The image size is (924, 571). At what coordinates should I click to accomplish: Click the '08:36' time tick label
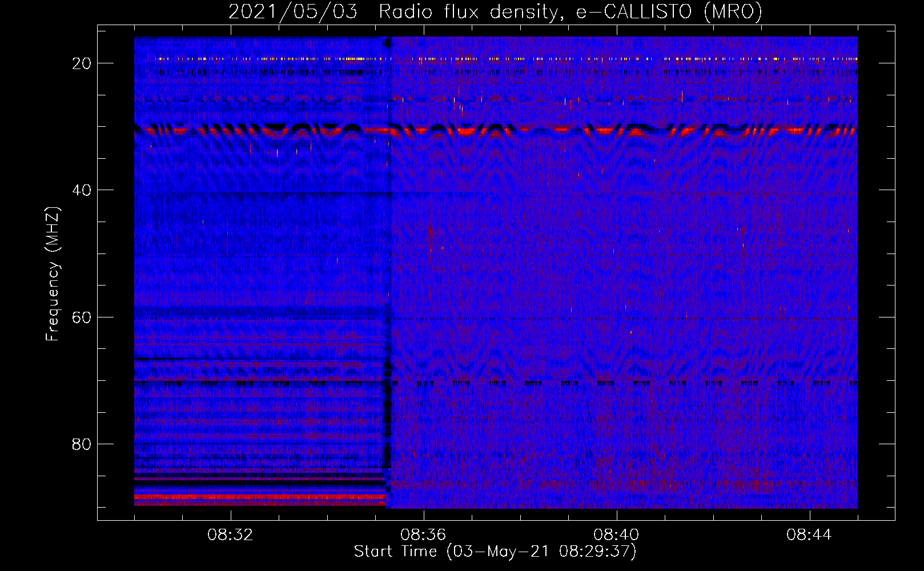click(x=423, y=535)
